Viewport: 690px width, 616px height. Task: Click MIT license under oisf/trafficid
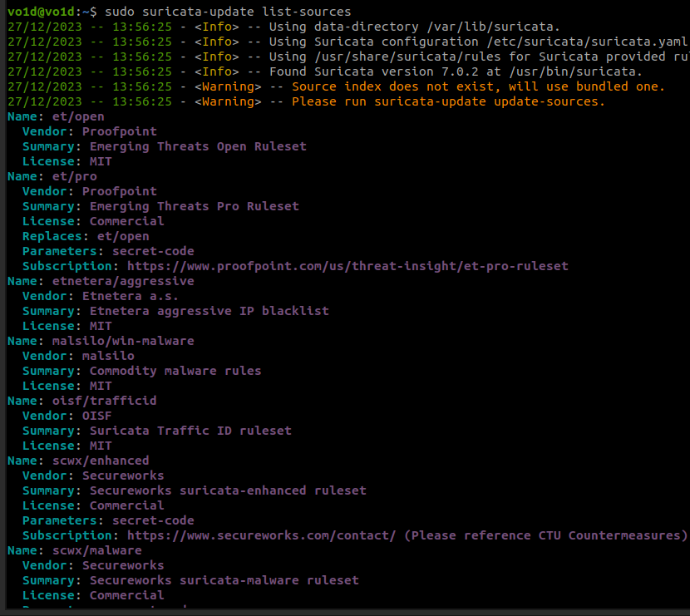tap(101, 446)
